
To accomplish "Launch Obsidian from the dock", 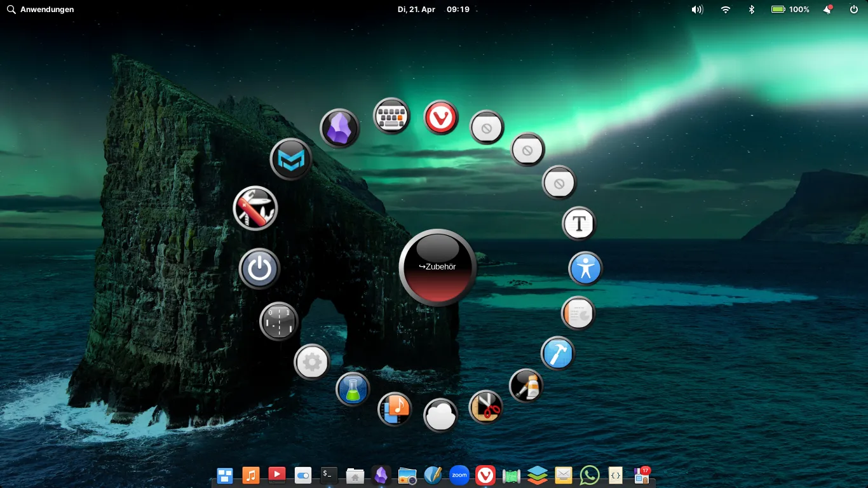I will click(381, 475).
